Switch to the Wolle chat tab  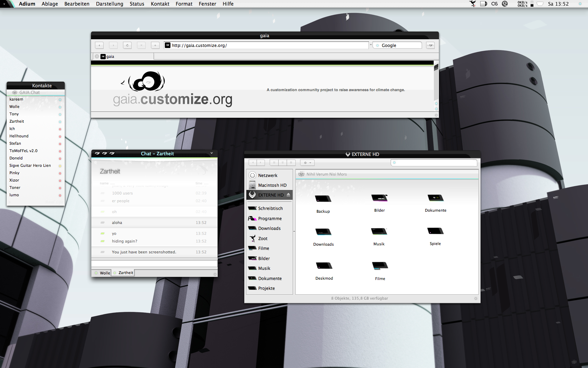pos(102,273)
